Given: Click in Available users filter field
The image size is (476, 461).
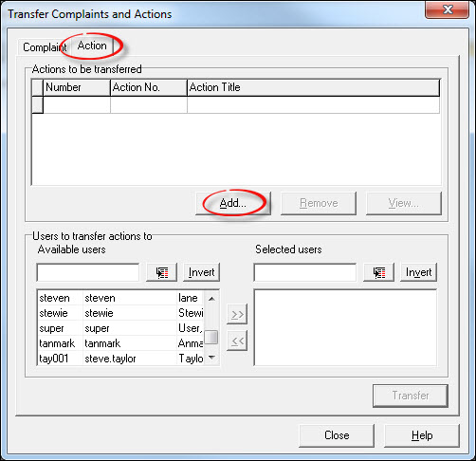Looking at the screenshot, I should coord(88,272).
